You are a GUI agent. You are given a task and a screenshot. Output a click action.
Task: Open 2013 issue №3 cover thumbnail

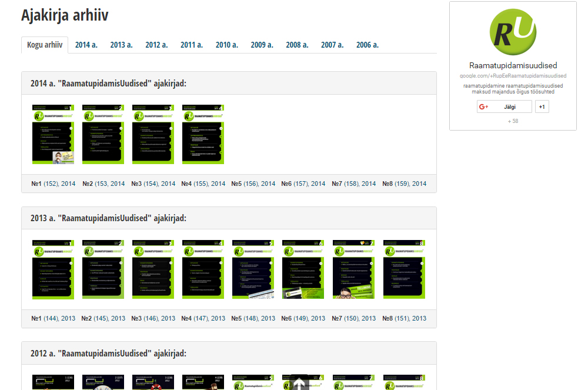pyautogui.click(x=153, y=269)
